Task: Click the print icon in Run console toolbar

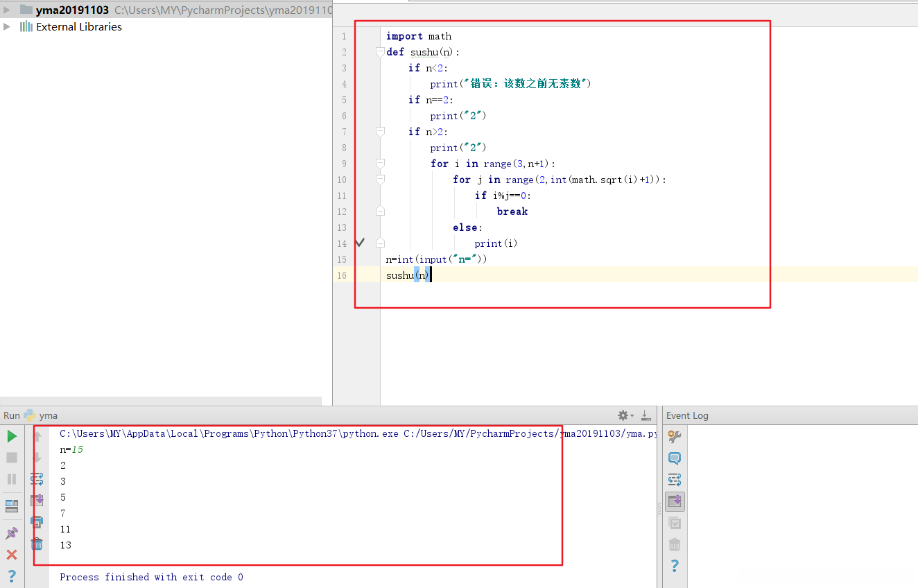Action: 37,521
